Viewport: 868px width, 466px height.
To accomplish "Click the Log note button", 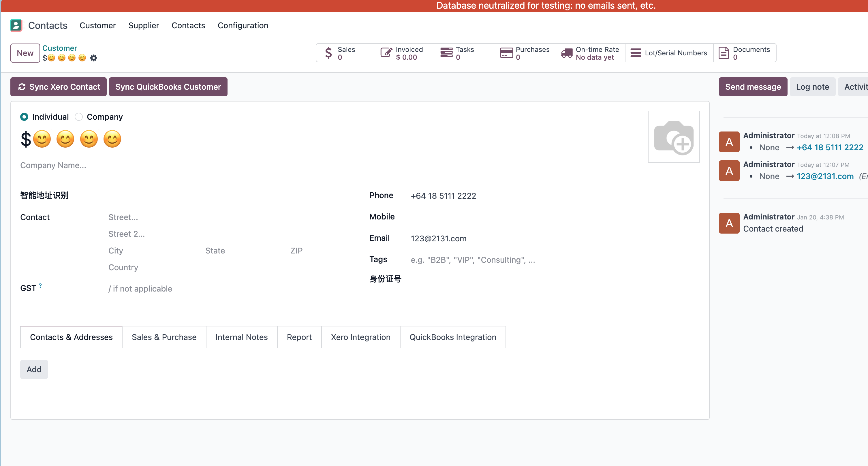I will 812,87.
